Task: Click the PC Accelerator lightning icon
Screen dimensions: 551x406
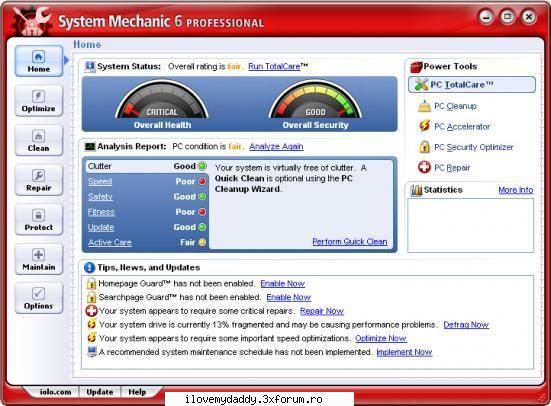Action: (x=424, y=126)
